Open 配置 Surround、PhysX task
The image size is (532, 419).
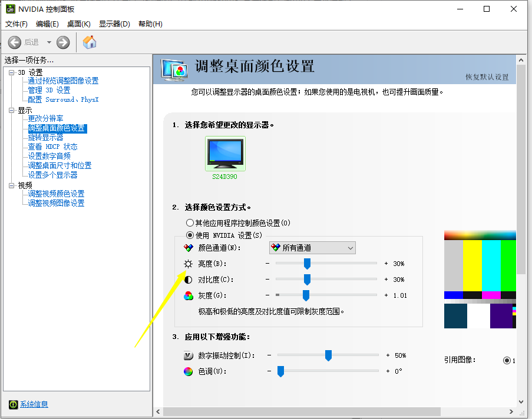tap(63, 99)
